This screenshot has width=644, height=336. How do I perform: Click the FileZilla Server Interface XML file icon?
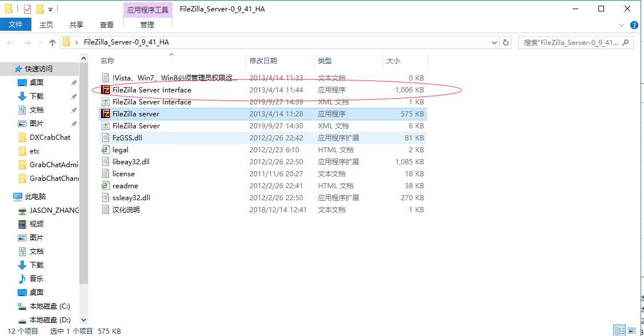(x=106, y=102)
